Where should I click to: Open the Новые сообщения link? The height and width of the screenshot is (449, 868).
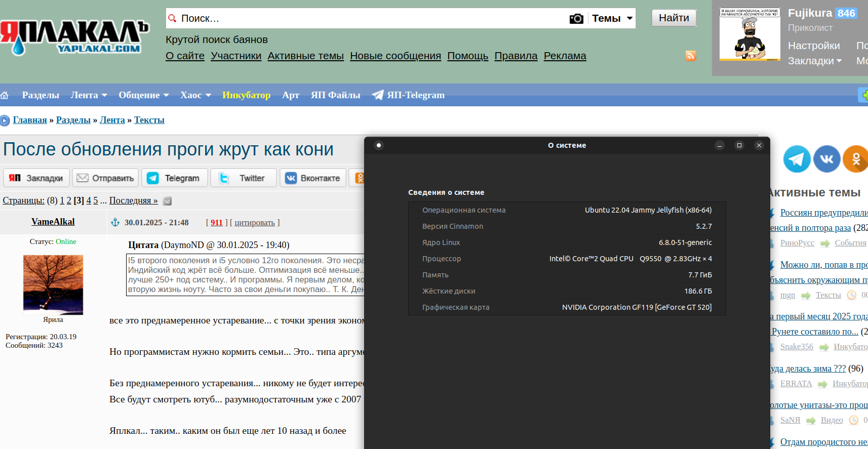point(396,56)
